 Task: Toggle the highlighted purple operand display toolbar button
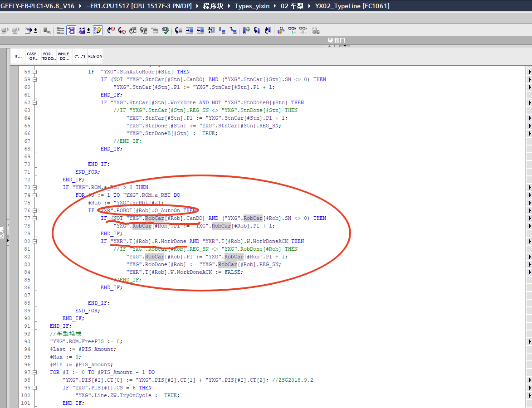click(71, 30)
